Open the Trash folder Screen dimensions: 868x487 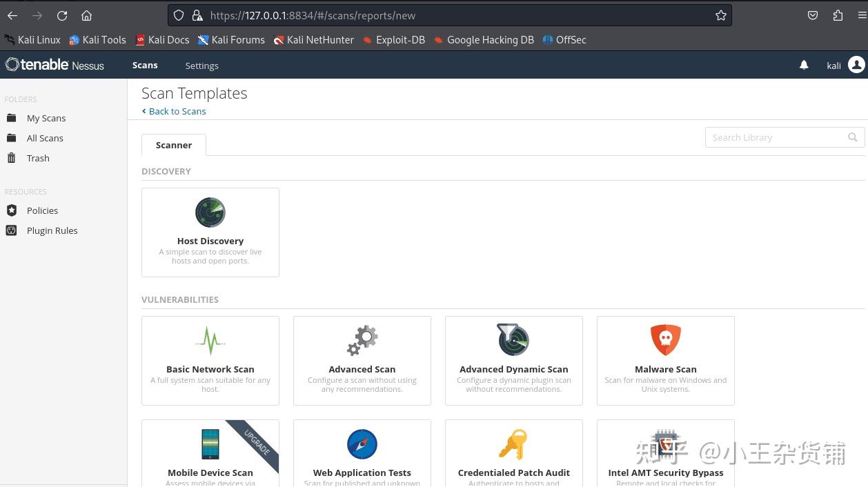click(38, 158)
